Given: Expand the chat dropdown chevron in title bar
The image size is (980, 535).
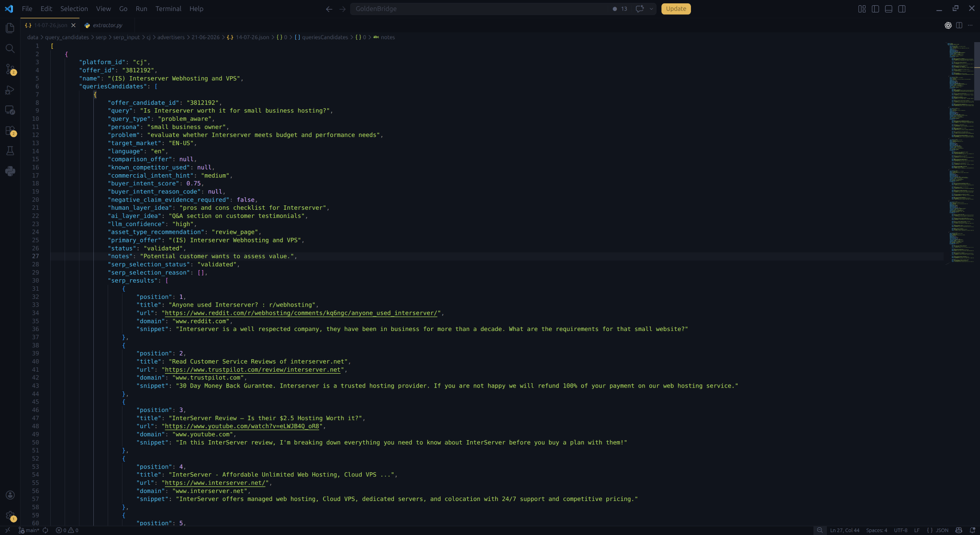Looking at the screenshot, I should coord(651,9).
